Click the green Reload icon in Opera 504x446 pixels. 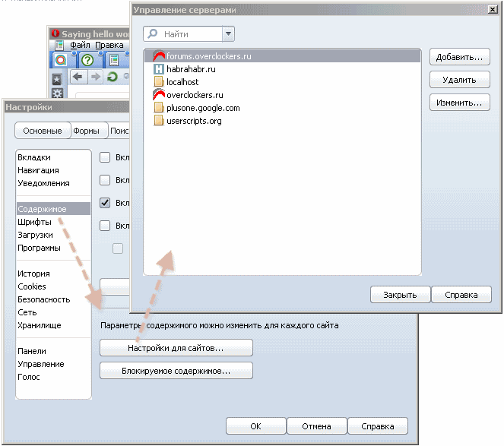pyautogui.click(x=113, y=77)
